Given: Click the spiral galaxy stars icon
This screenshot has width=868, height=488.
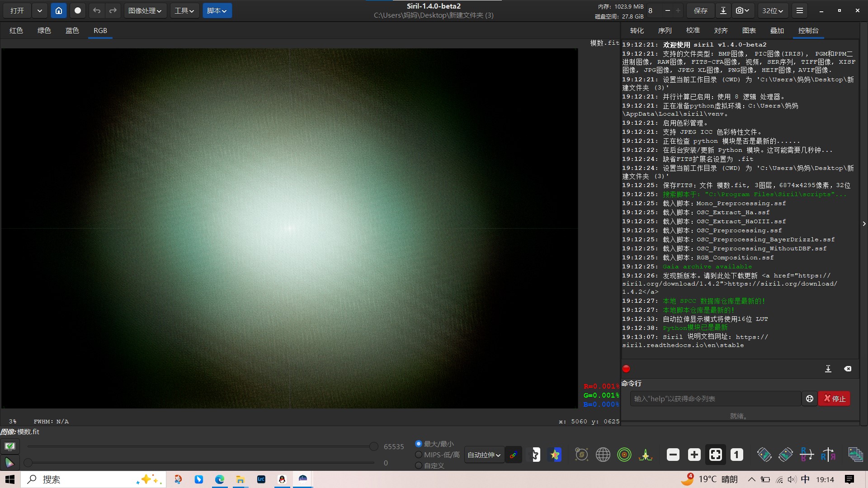Looking at the screenshot, I should pyautogui.click(x=581, y=455).
